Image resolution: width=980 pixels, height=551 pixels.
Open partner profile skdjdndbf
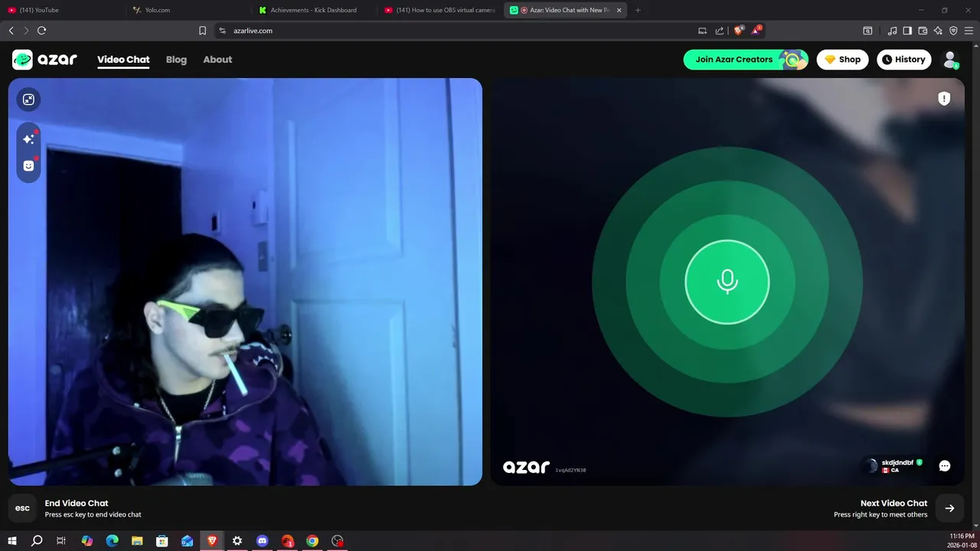pos(892,465)
